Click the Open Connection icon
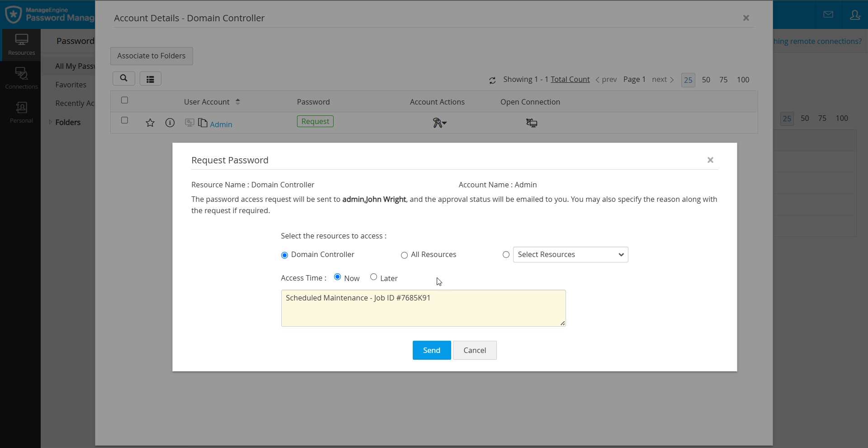The height and width of the screenshot is (448, 868). [x=532, y=123]
